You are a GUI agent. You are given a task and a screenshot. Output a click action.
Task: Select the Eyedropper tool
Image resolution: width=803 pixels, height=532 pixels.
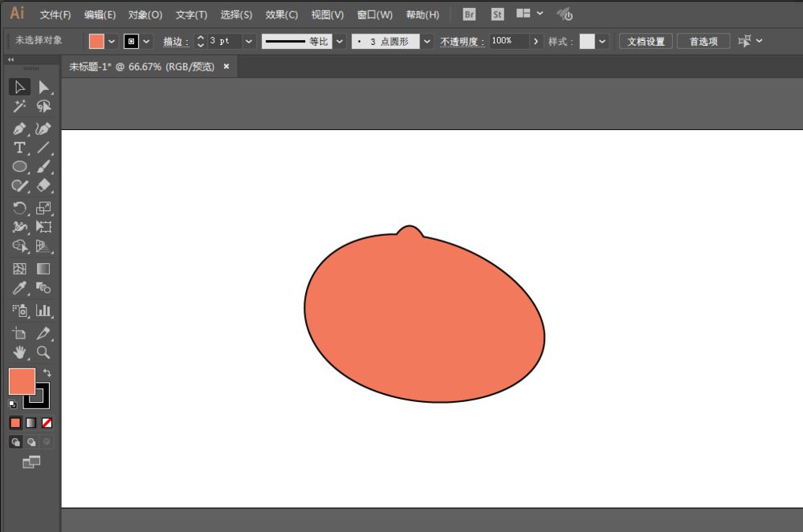[x=19, y=288]
